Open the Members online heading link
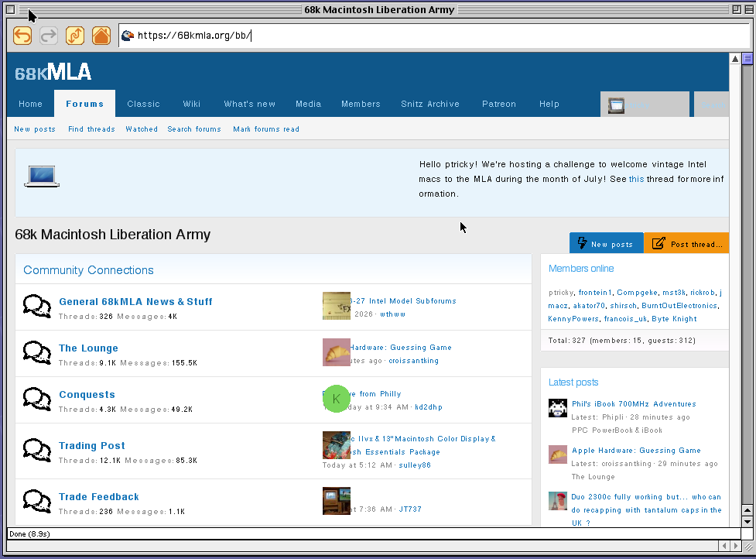Screen dimensions: 756x559 (x=581, y=269)
